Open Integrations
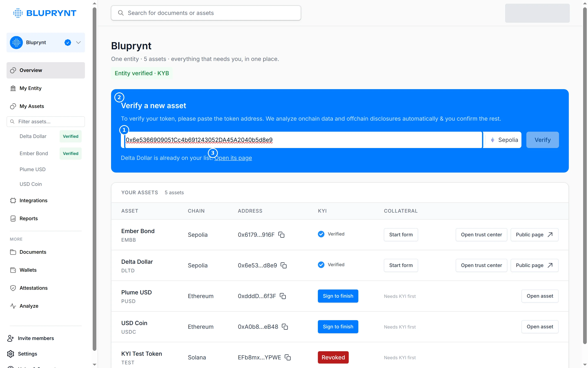The image size is (588, 368). coord(46,201)
